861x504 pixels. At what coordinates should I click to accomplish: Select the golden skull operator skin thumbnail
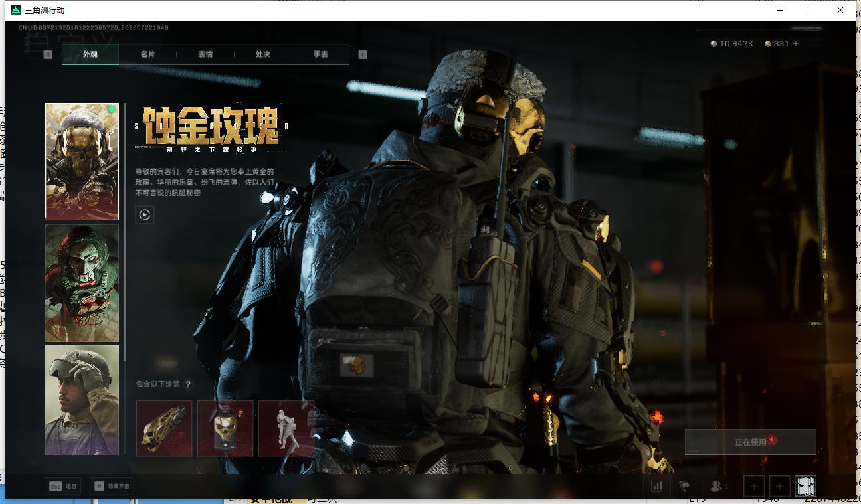pyautogui.click(x=82, y=161)
